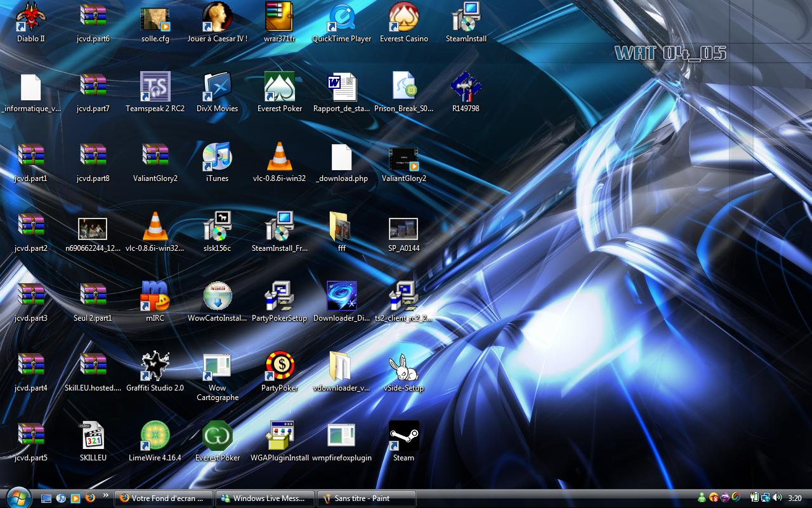Open the volume speaker tray icon
Viewport: 812px width, 508px height.
click(777, 498)
